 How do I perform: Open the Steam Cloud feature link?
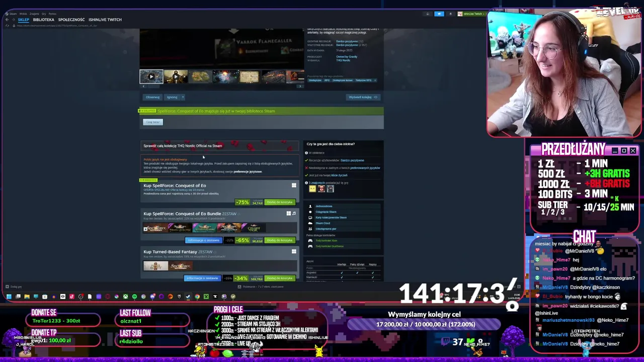tap(323, 223)
